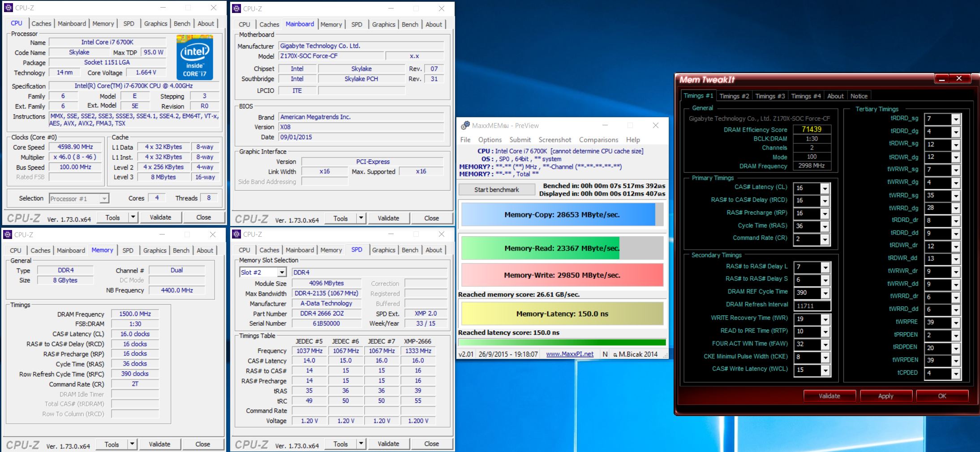
Task: Click the Core Voltage value 1.664 V
Action: [146, 72]
